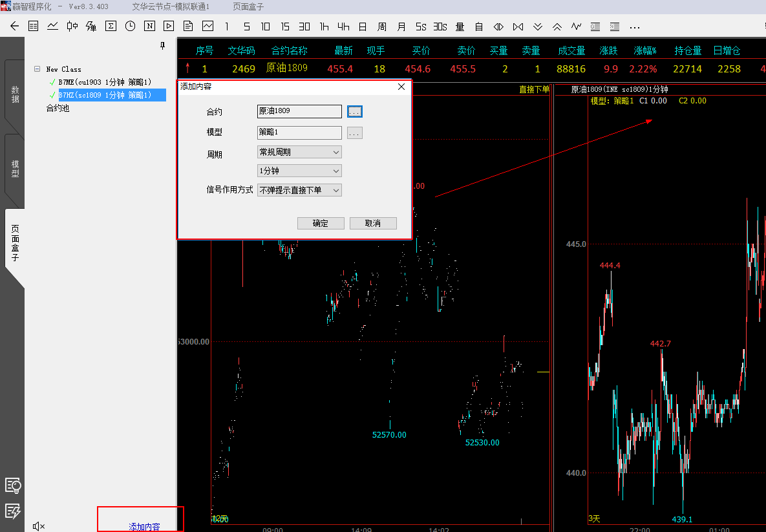
Task: Toggle the green check on B7HZ strategy
Action: pyautogui.click(x=52, y=95)
